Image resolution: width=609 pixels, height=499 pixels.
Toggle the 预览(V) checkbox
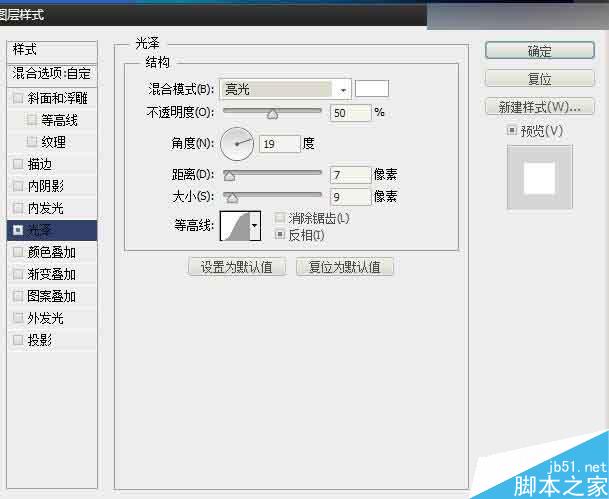[512, 131]
